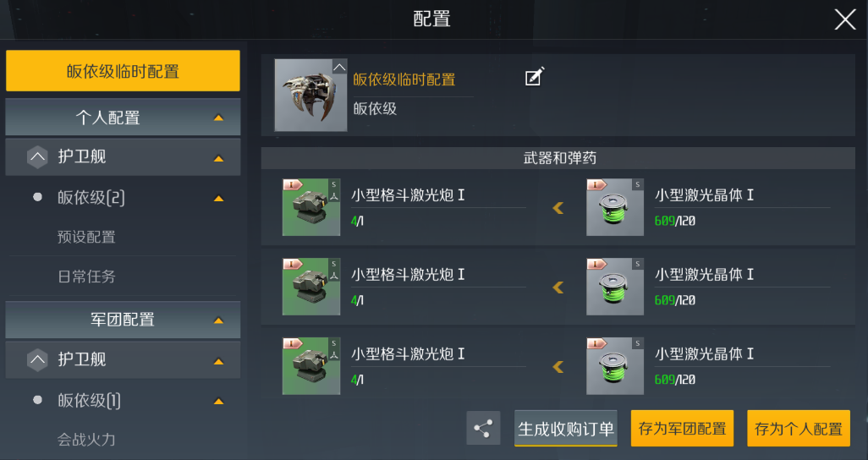Screen dimensions: 868x460
Task: Collapse the 军团配置 section
Action: (x=123, y=320)
